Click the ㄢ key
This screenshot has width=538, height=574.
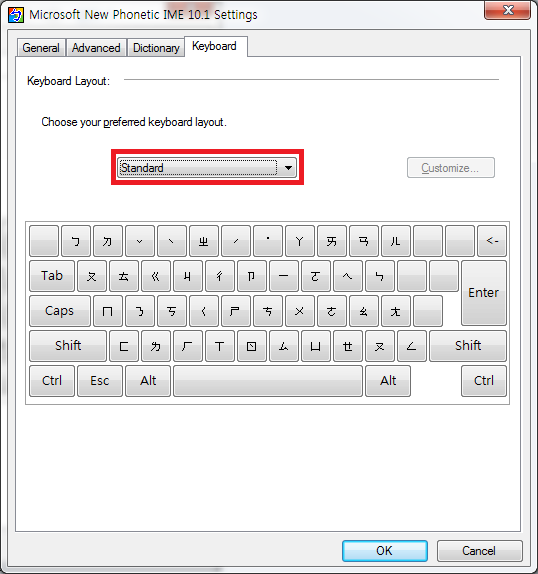tap(364, 241)
